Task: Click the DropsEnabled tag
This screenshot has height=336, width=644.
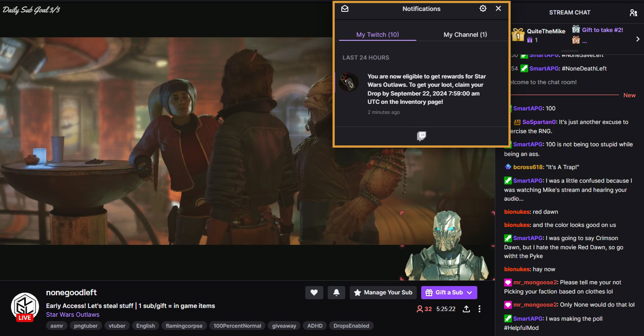Action: click(351, 325)
